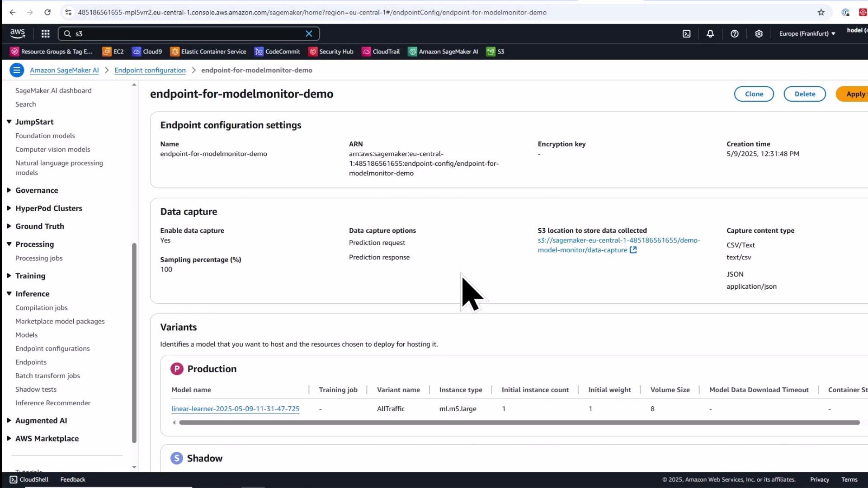868x488 pixels.
Task: Open the Cloud9 service shortcut
Action: click(147, 52)
